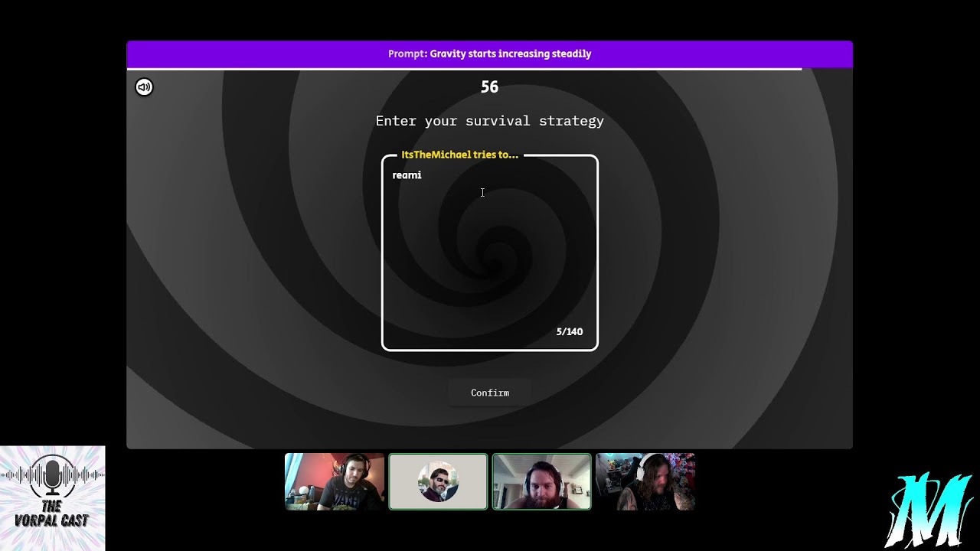Image resolution: width=980 pixels, height=551 pixels.
Task: Click the timer progress bar under the prompt
Action: point(464,69)
